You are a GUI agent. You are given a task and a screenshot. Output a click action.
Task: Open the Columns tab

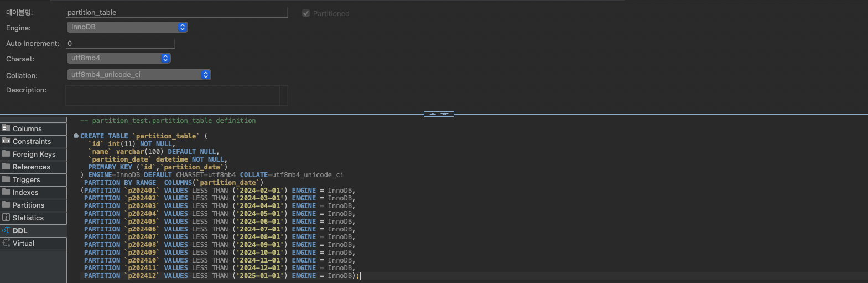click(33, 128)
